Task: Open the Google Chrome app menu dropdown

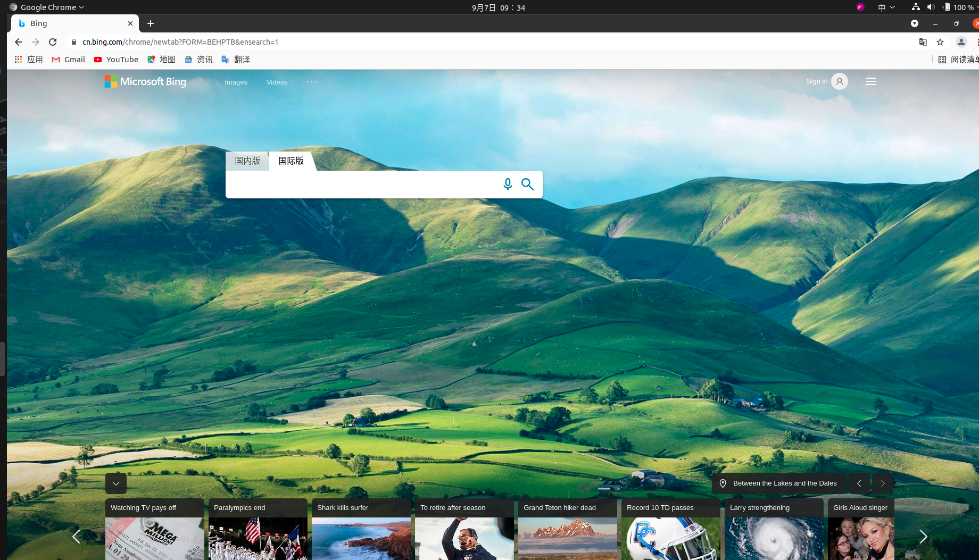Action: tap(47, 7)
